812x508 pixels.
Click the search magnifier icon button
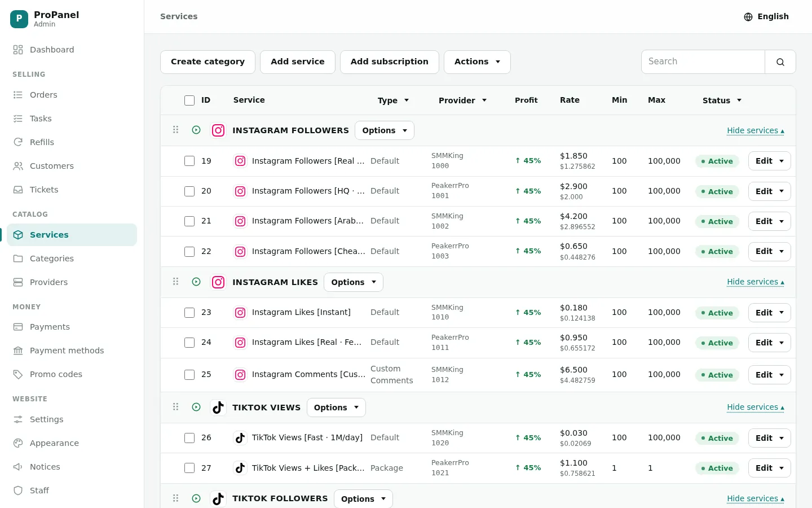780,62
